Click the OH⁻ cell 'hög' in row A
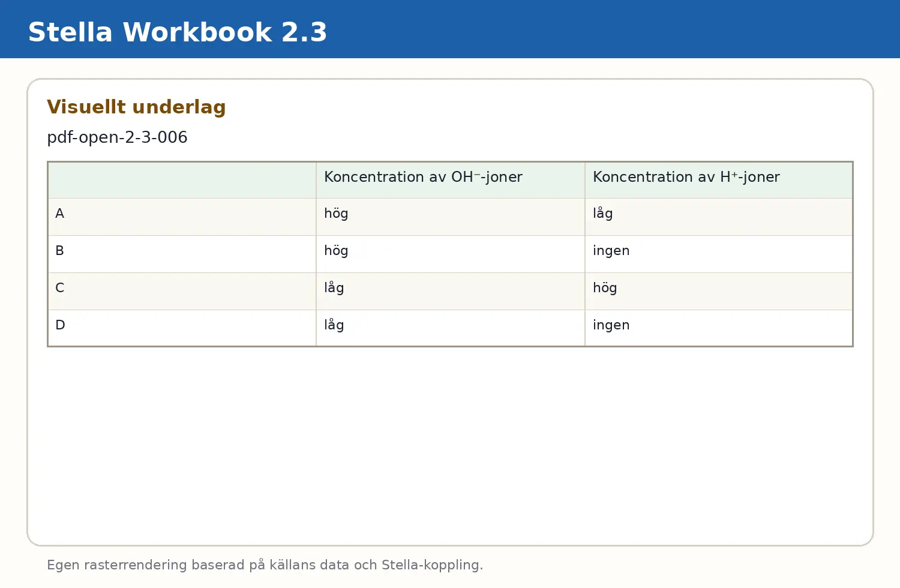900x588 pixels. tap(451, 217)
